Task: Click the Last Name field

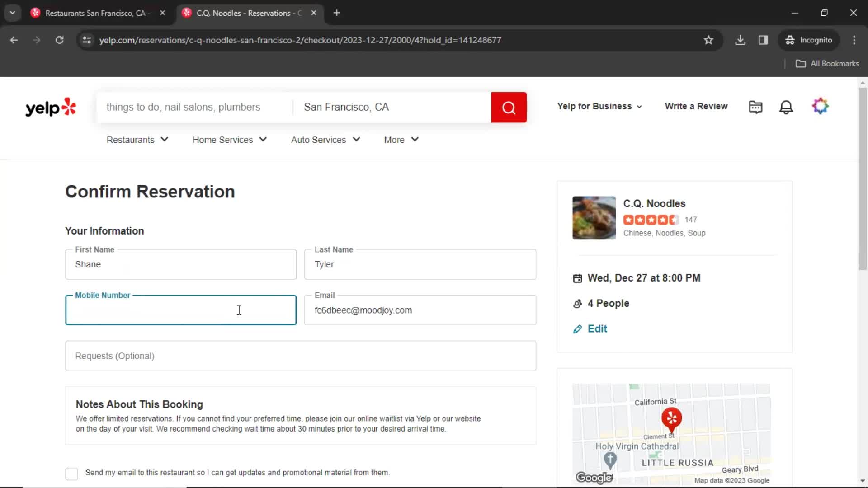Action: pyautogui.click(x=420, y=264)
